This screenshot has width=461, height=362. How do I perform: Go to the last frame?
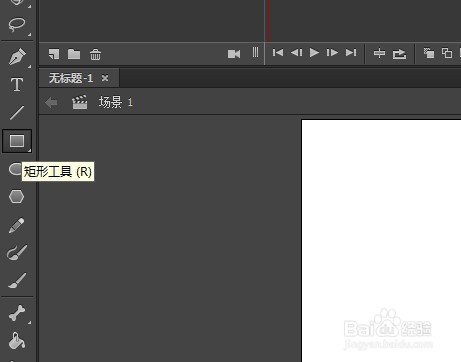coord(351,53)
